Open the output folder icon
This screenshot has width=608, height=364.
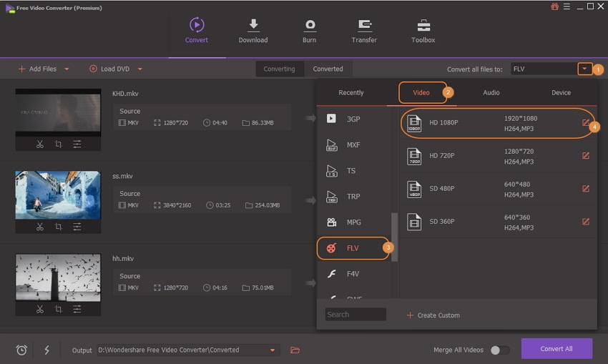[x=295, y=350]
